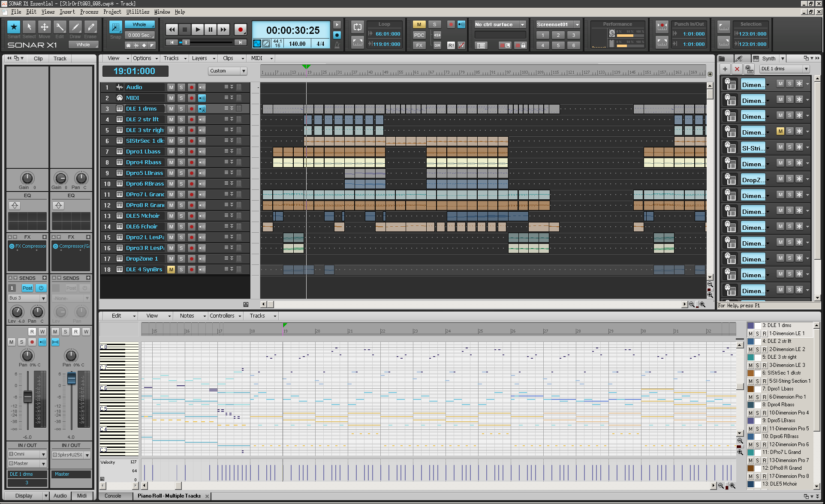Open Controllers menu in piano roll
The image size is (825, 504).
pyautogui.click(x=225, y=316)
